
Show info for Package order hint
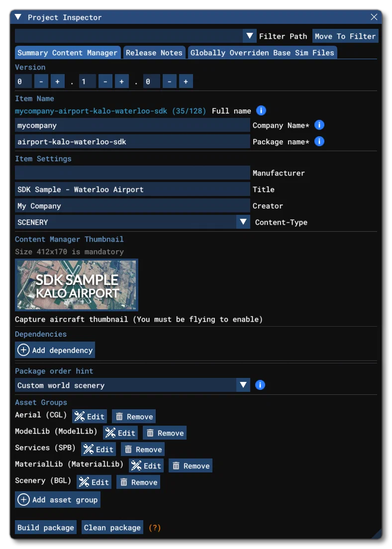point(260,385)
